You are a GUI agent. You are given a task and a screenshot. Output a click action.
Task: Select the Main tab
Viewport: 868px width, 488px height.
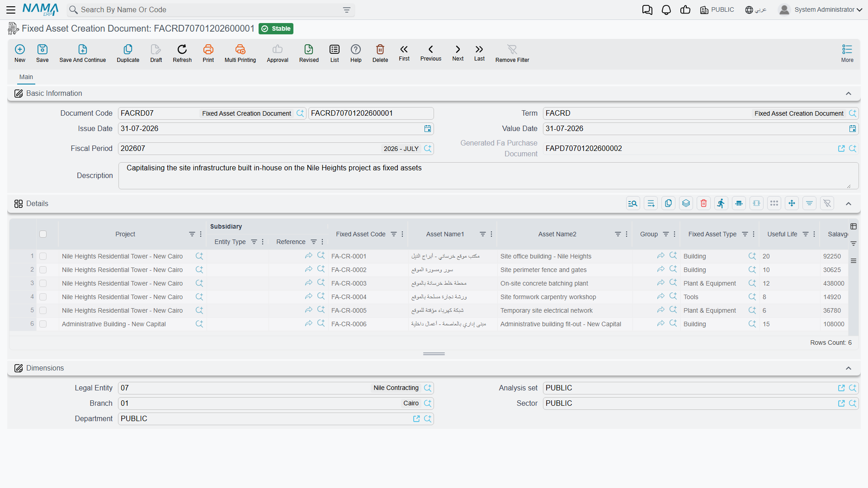(26, 77)
